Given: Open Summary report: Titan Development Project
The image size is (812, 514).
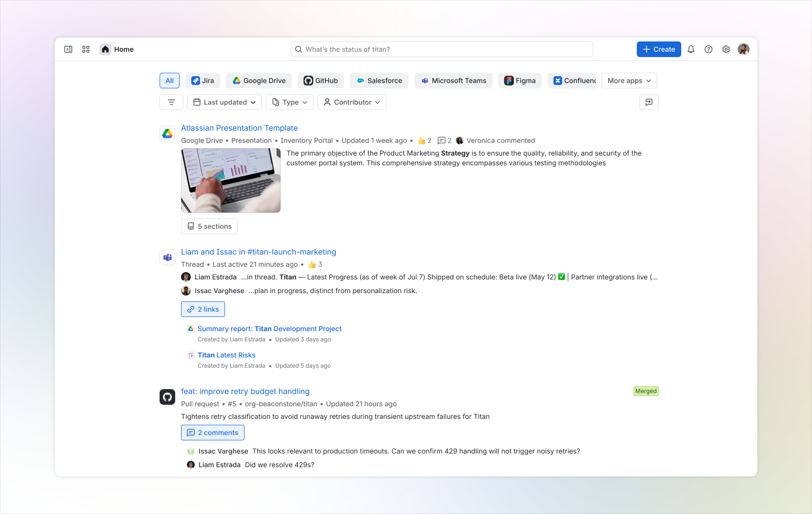Looking at the screenshot, I should point(269,329).
